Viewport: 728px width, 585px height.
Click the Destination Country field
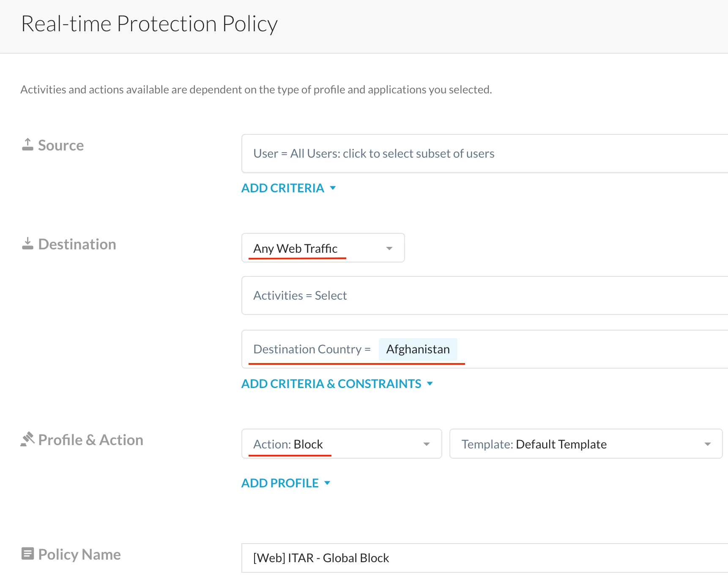592,349
